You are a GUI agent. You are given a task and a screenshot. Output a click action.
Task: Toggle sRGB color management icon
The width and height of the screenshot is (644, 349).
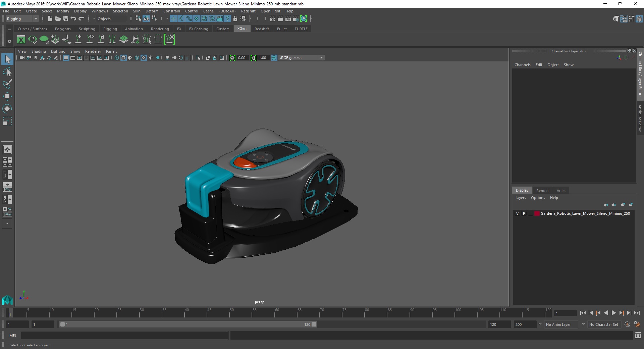[x=274, y=58]
